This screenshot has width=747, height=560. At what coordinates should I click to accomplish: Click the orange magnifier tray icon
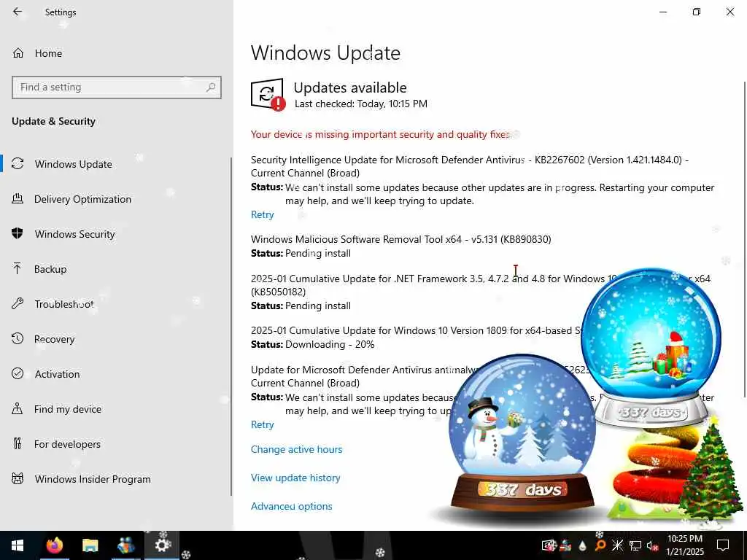[x=600, y=545]
